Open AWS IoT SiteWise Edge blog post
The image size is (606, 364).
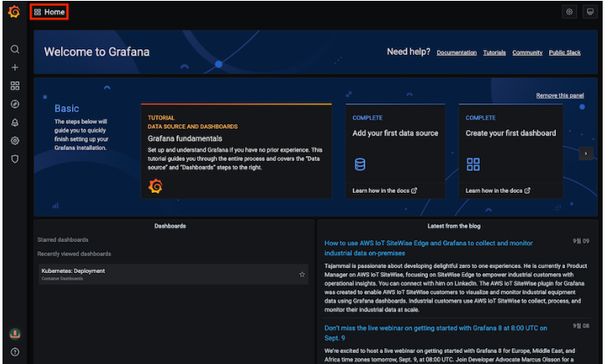coord(428,248)
